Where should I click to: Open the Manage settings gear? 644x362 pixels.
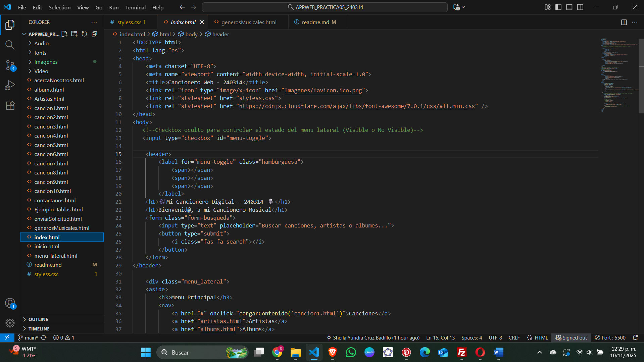click(10, 323)
